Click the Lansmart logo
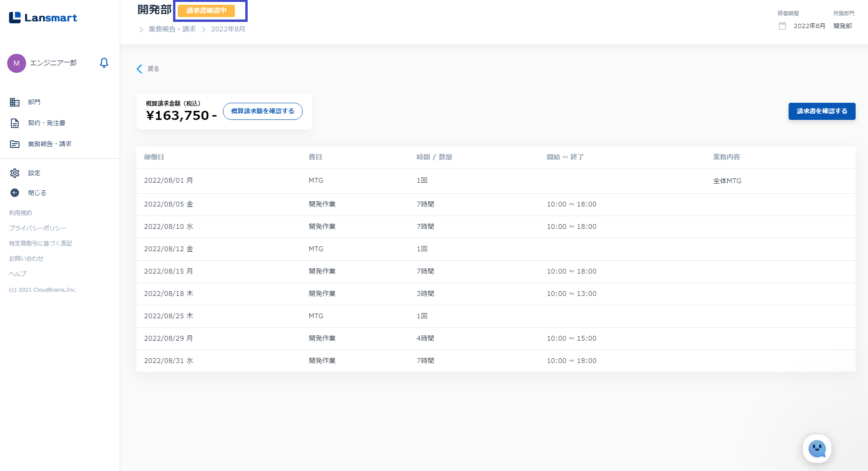The image size is (868, 471). click(x=43, y=18)
